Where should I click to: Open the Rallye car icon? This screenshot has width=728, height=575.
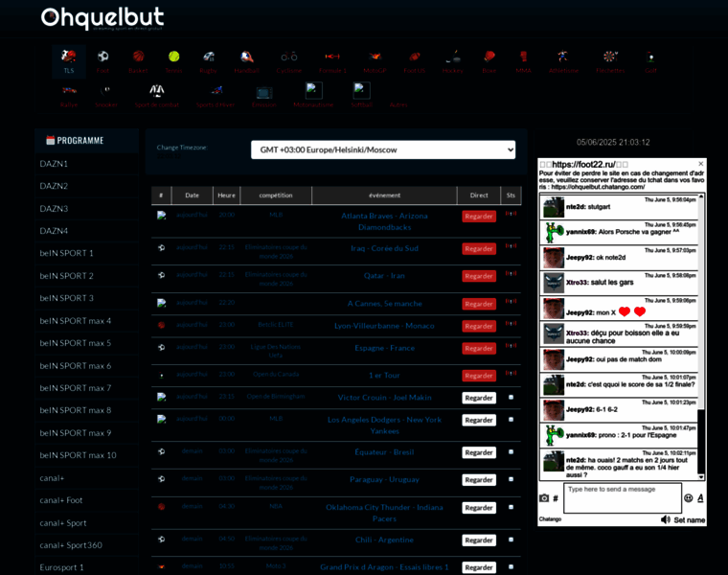point(69,90)
